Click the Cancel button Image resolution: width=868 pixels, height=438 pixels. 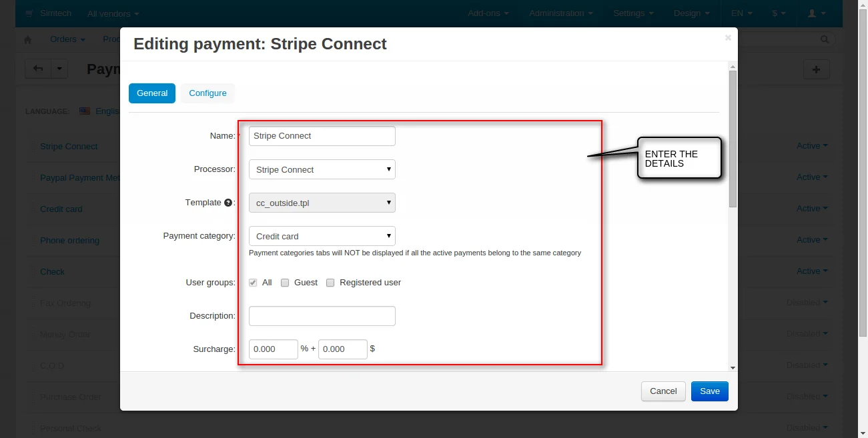(663, 391)
